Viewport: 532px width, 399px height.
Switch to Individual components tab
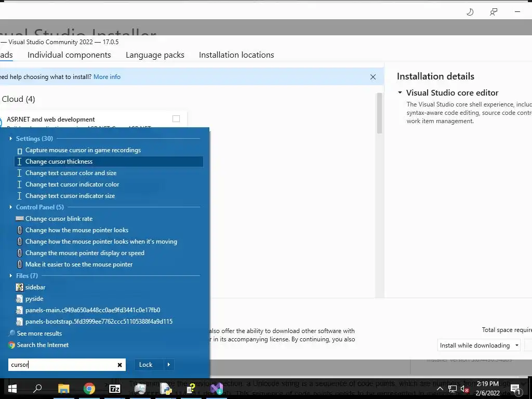coord(69,55)
